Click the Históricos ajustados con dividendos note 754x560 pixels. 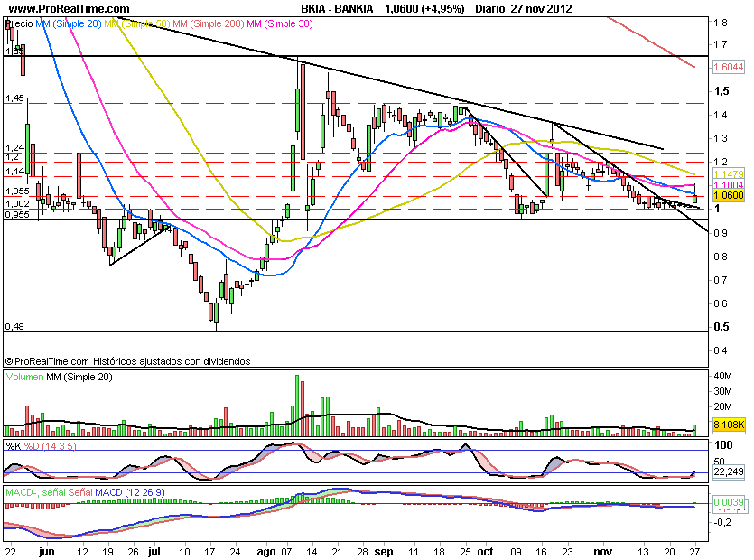[x=172, y=360]
